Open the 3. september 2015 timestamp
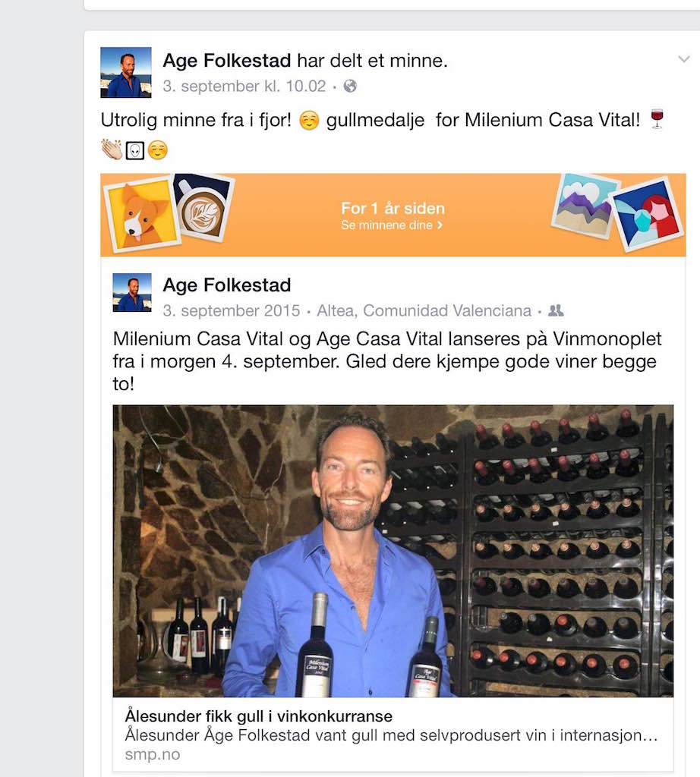Screen dimensions: 700x777 pyautogui.click(x=231, y=310)
